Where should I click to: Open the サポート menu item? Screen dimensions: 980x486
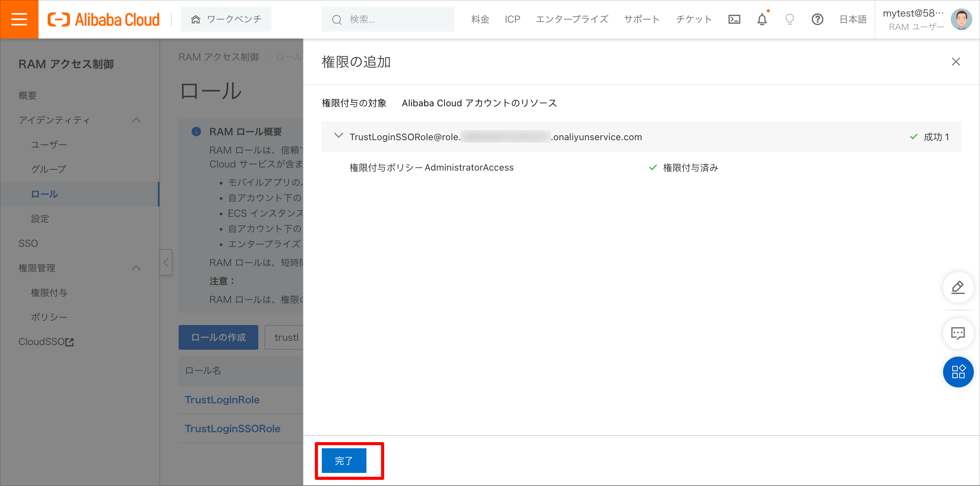click(x=642, y=19)
